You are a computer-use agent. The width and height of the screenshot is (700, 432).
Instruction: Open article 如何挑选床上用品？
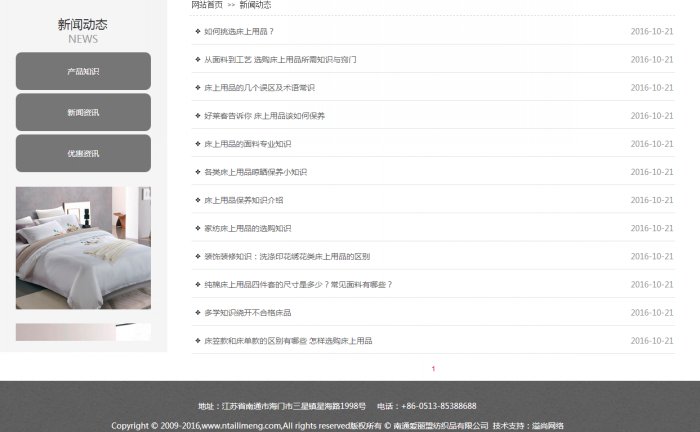(239, 31)
